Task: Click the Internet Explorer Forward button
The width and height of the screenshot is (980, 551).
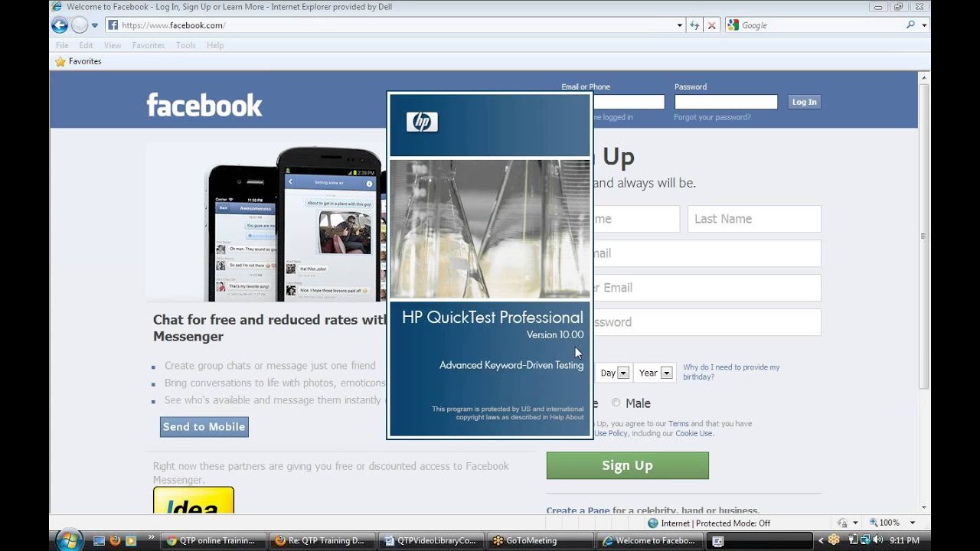Action: tap(80, 25)
